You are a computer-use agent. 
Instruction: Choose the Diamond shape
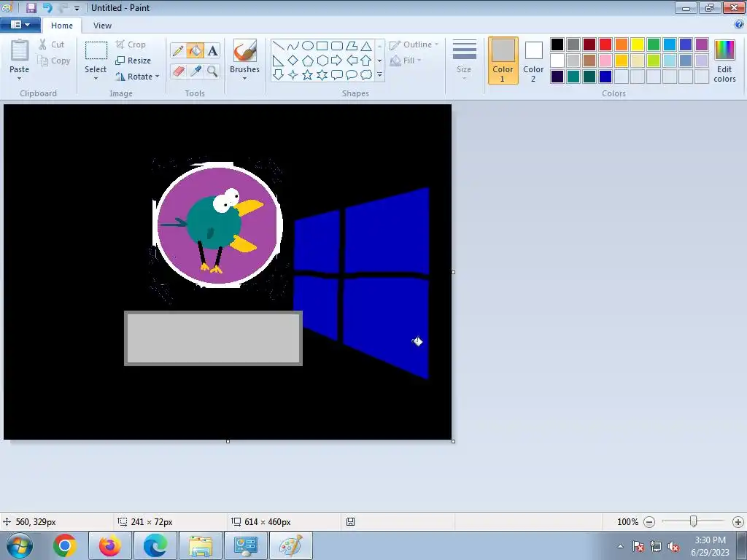click(x=293, y=61)
